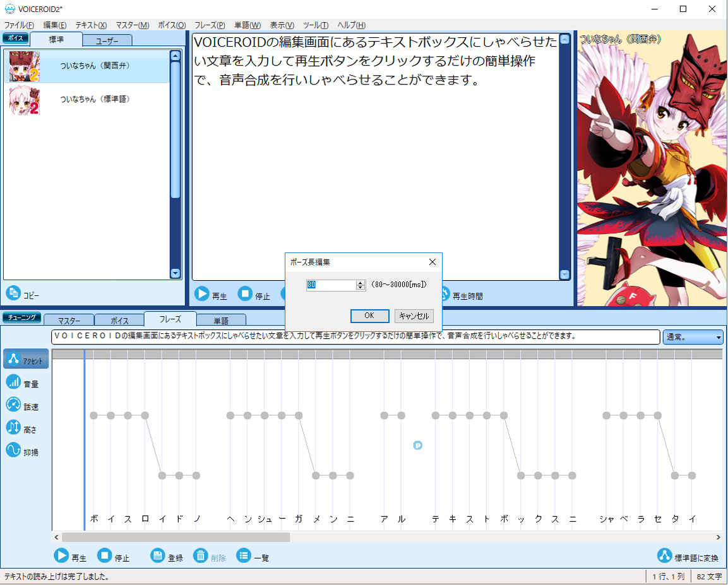Click the text editor scroll-up arrow

(x=564, y=39)
